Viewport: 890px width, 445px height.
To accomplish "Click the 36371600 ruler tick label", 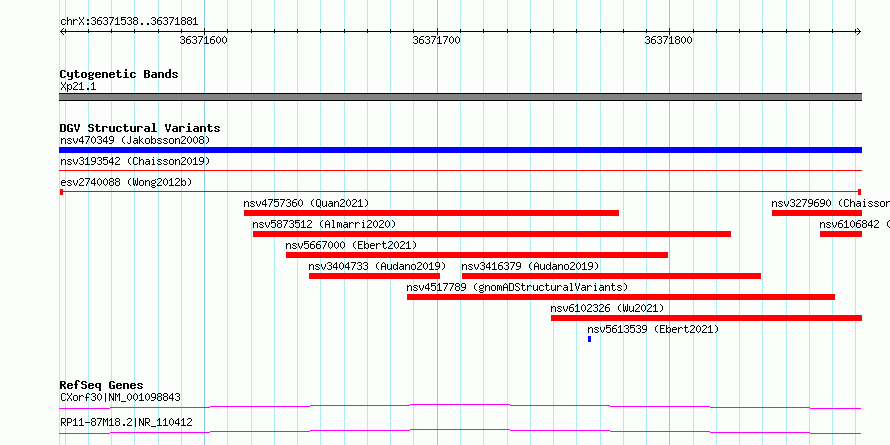I will (x=204, y=40).
